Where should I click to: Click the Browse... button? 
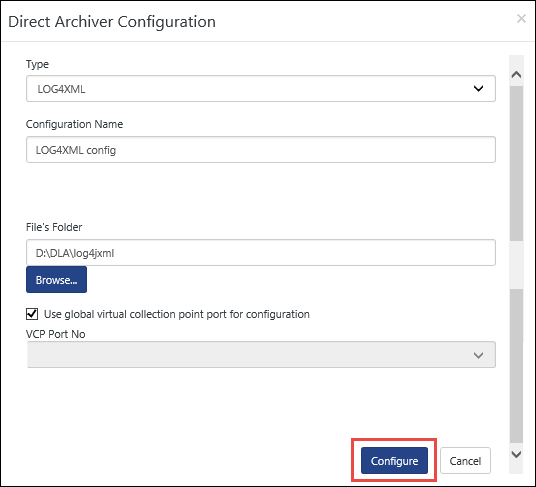56,280
